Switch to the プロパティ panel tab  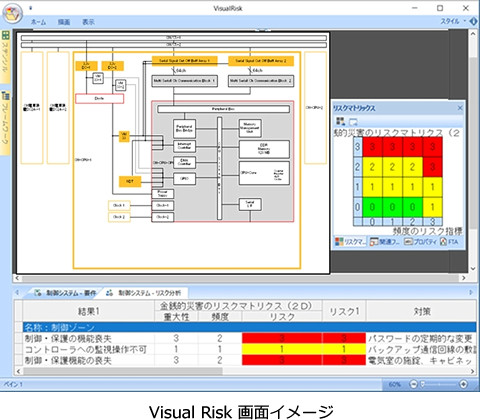[420, 242]
